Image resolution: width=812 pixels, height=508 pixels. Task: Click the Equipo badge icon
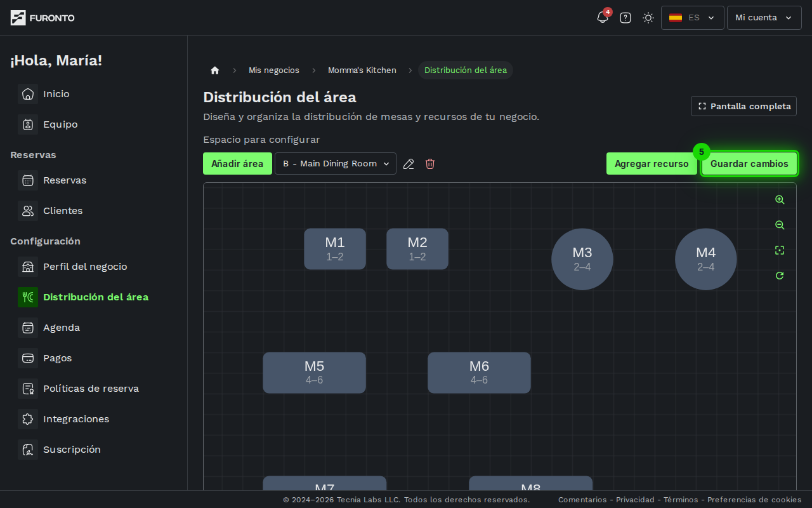pyautogui.click(x=28, y=124)
